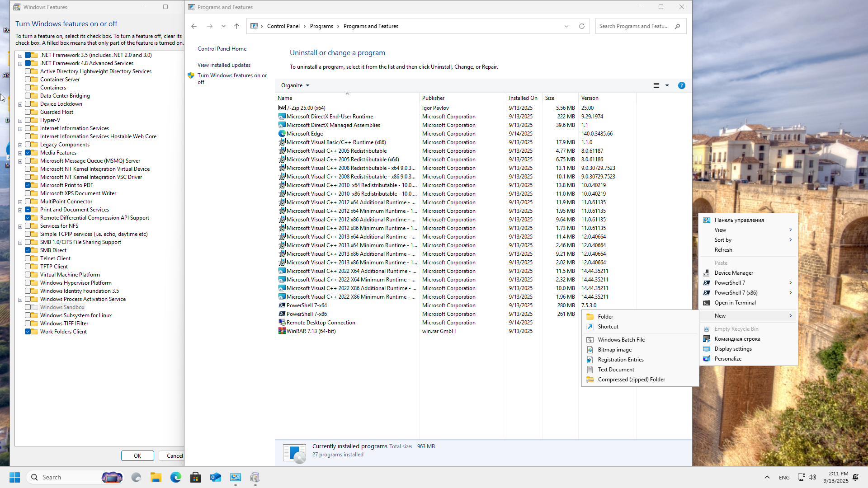
Task: Check the Containers feature checkbox
Action: pos(28,88)
